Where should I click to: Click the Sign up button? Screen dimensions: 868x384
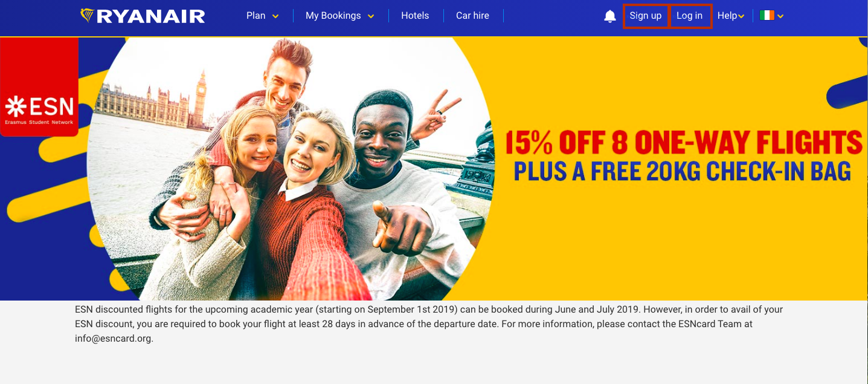pos(646,16)
